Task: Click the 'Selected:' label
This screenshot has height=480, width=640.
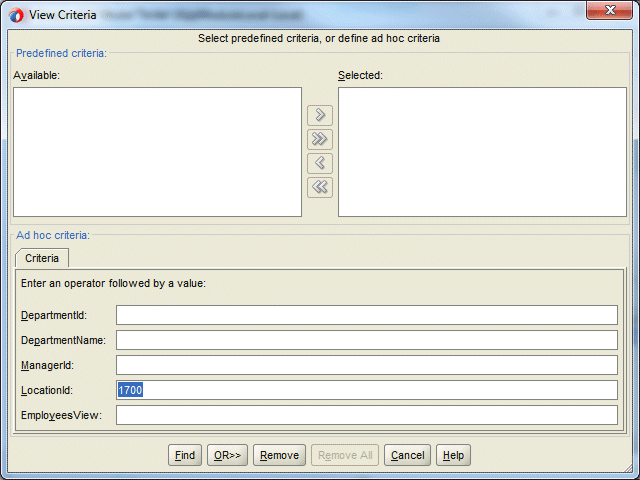Action: tap(360, 76)
